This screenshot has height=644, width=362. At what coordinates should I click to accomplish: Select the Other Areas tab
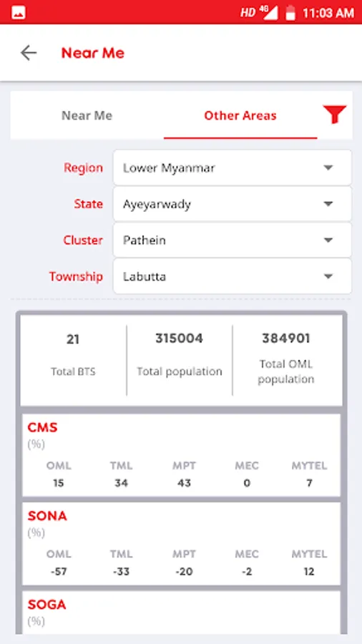240,115
